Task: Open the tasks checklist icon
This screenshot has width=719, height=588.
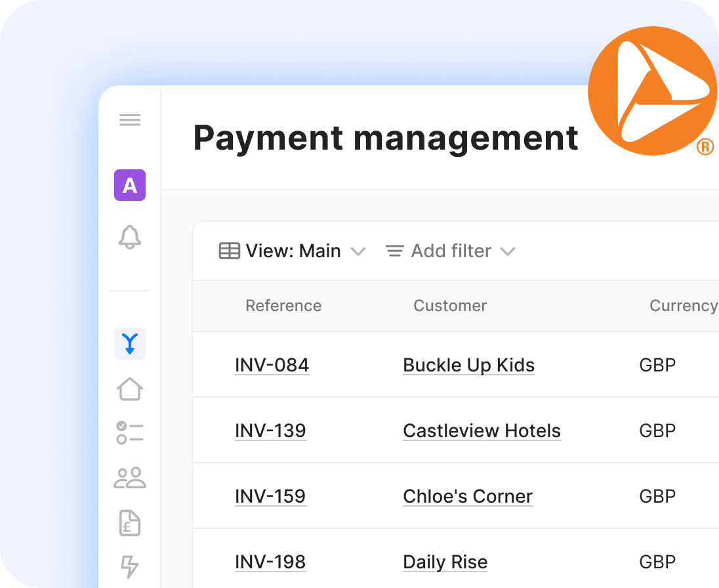Action: pos(130,433)
